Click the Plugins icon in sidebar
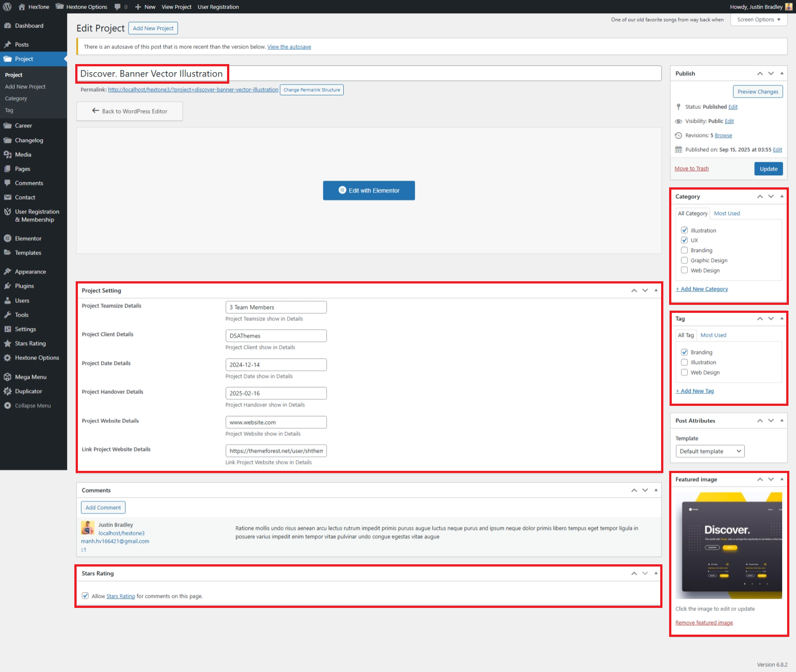Image resolution: width=796 pixels, height=672 pixels. pos(8,286)
